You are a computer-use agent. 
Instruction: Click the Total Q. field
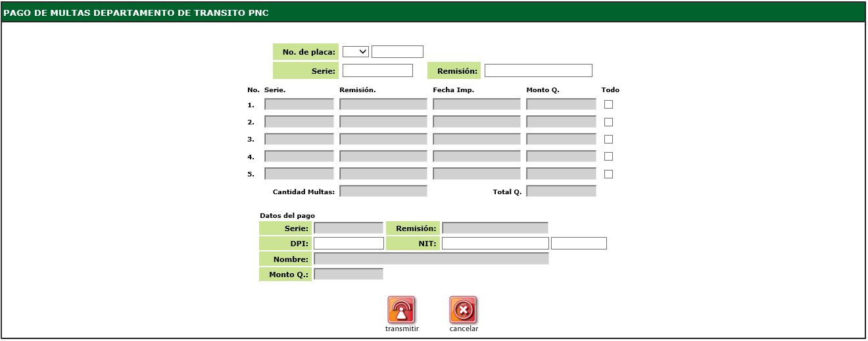[561, 192]
